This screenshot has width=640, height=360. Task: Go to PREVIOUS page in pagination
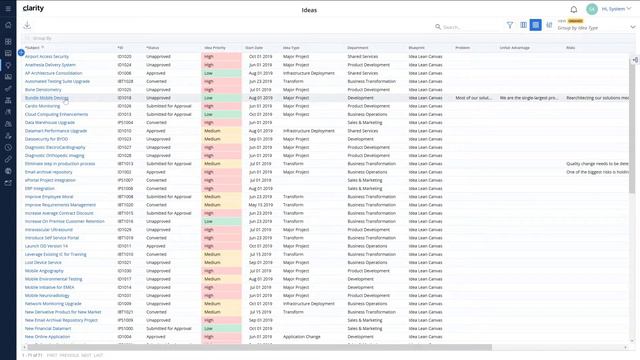[x=69, y=356]
